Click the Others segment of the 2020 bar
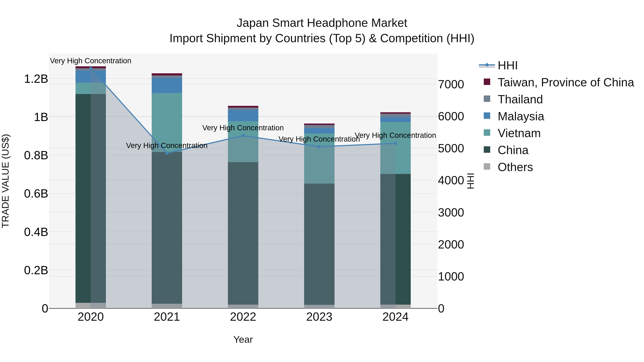 pos(91,306)
